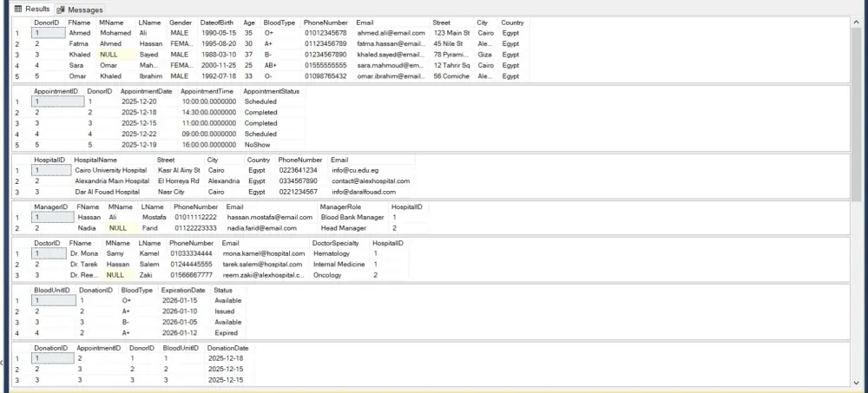The image size is (868, 393).
Task: Click the cell 'ahmed.ali@email.com'
Action: (391, 33)
